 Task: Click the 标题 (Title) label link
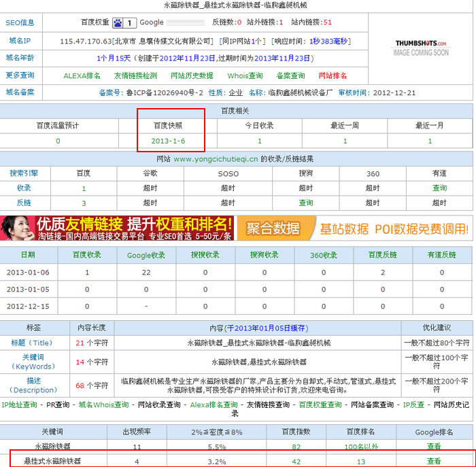point(32,343)
